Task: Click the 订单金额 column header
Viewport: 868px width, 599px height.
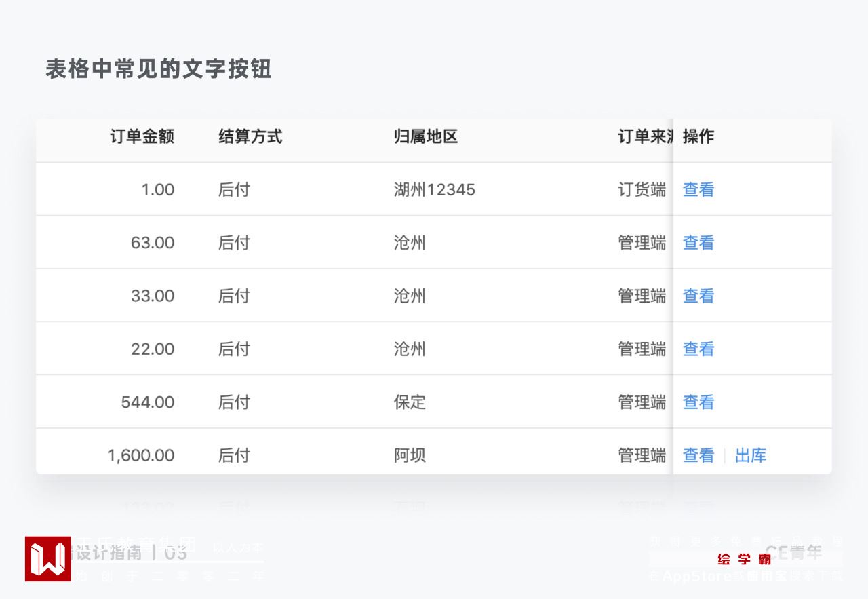Action: [142, 136]
